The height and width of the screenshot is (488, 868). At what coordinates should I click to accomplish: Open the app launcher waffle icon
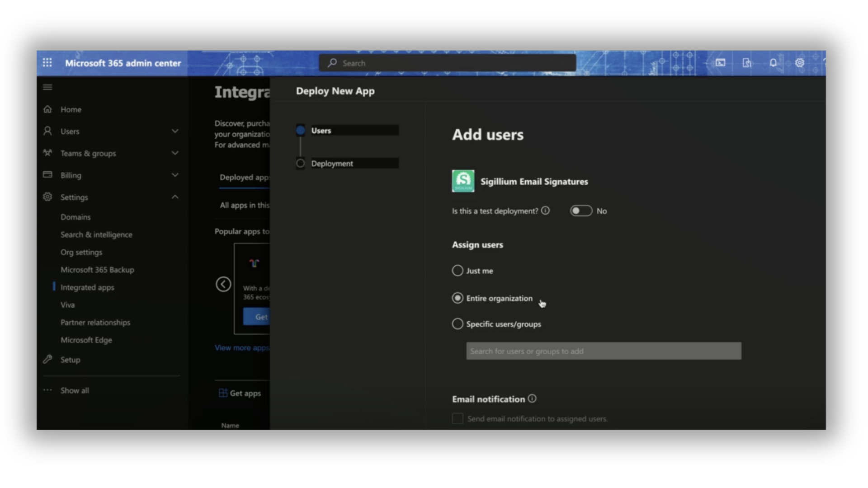pyautogui.click(x=47, y=63)
